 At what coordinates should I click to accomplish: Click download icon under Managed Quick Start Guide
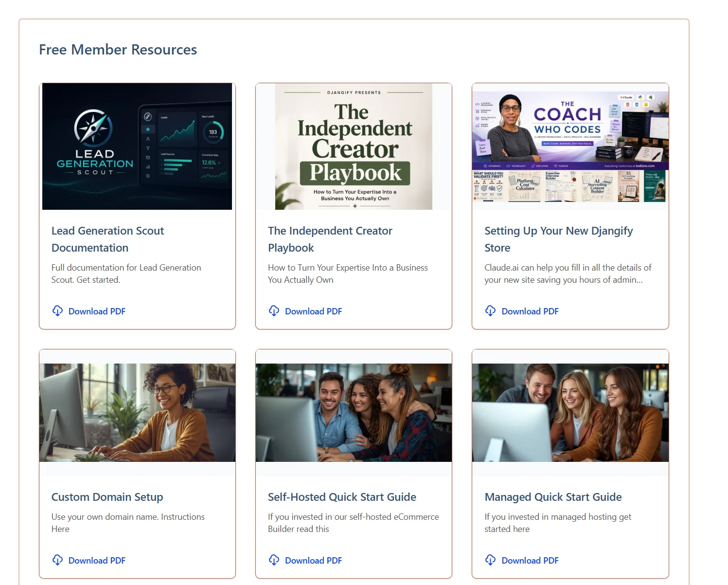[x=490, y=560]
